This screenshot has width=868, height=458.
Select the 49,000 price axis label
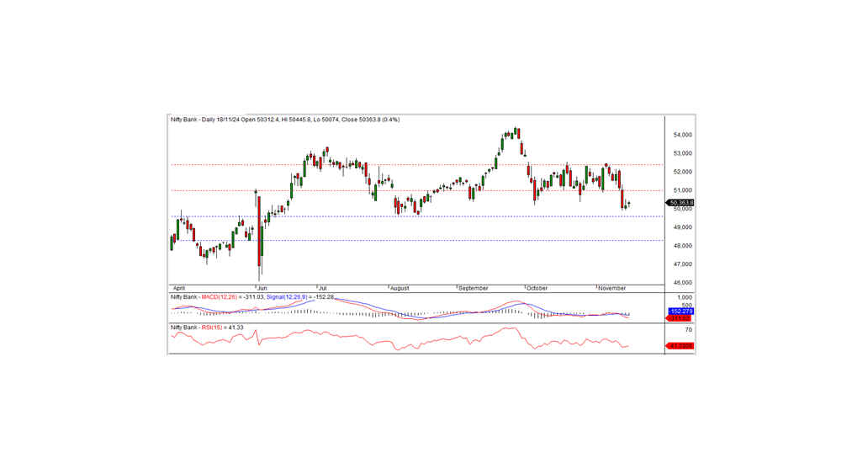[x=682, y=227]
